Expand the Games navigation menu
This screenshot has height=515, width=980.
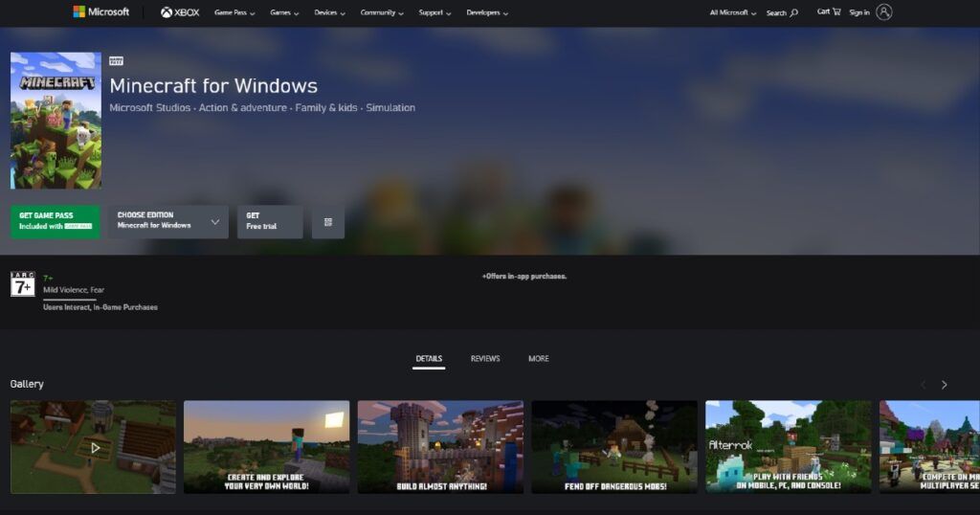pyautogui.click(x=284, y=12)
